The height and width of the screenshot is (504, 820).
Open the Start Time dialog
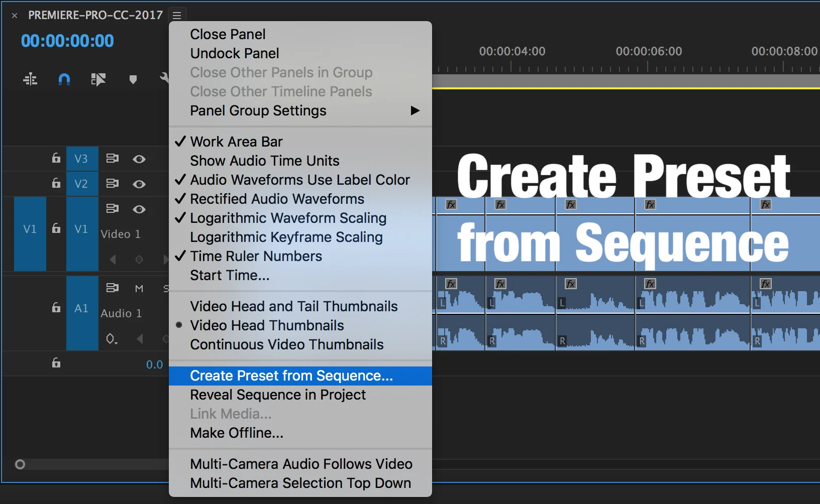(x=229, y=275)
